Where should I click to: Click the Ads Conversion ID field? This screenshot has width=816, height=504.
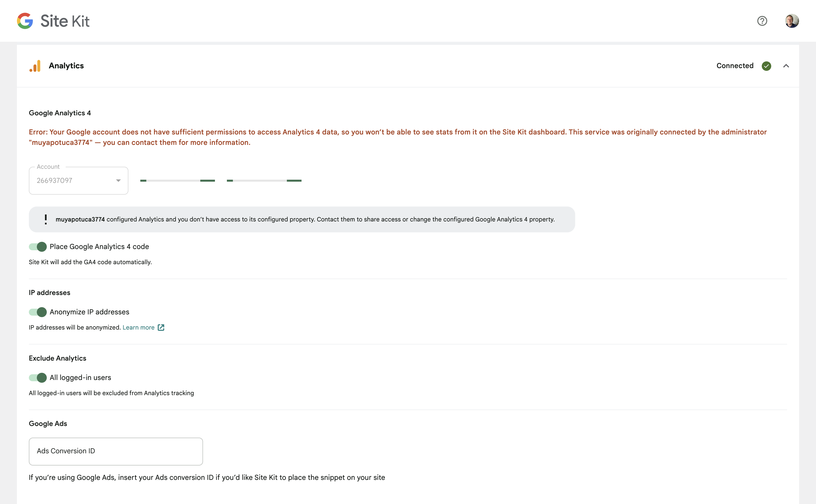click(116, 451)
